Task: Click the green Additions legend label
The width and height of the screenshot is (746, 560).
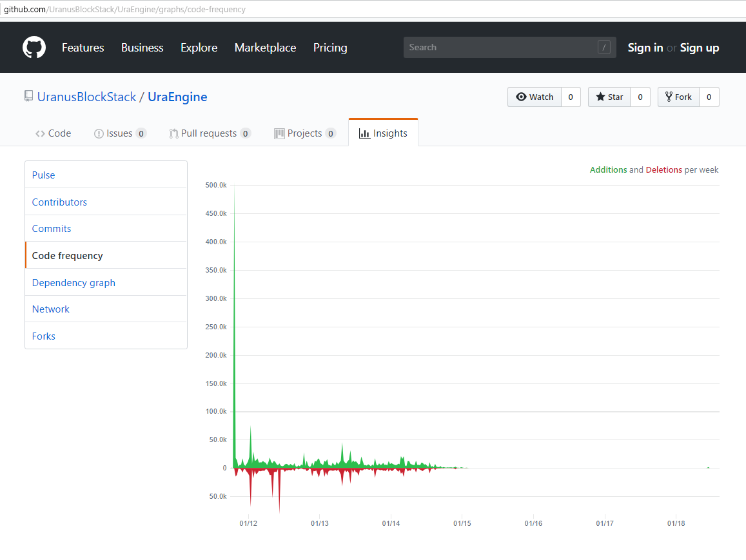Action: (x=608, y=169)
